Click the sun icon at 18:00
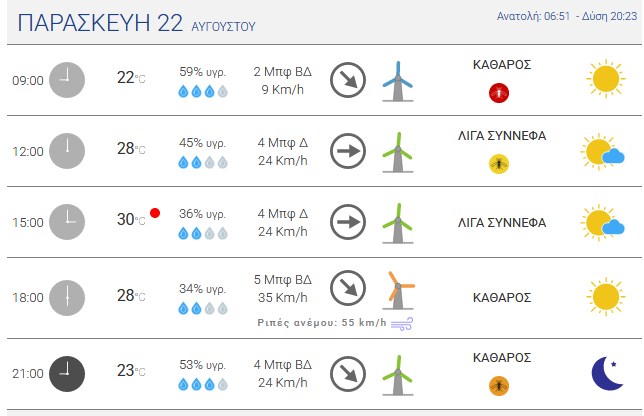 click(x=606, y=296)
